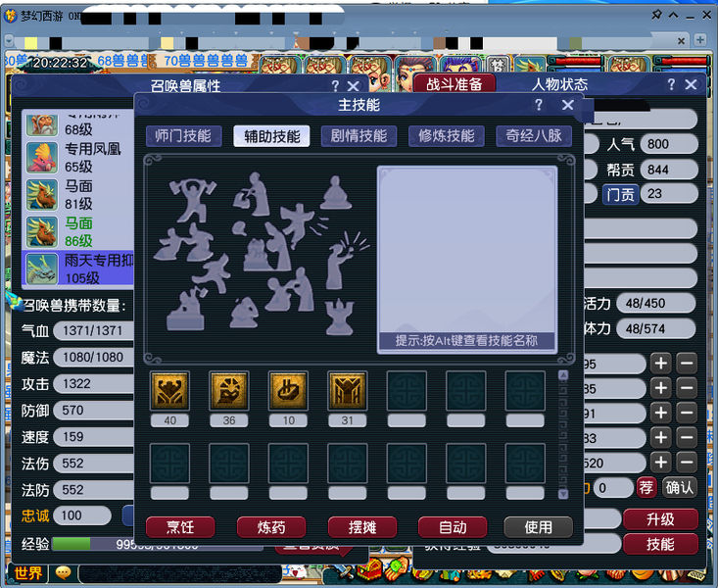The height and width of the screenshot is (588, 718).
Task: Click the 世界 chat channel button
Action: click(27, 573)
